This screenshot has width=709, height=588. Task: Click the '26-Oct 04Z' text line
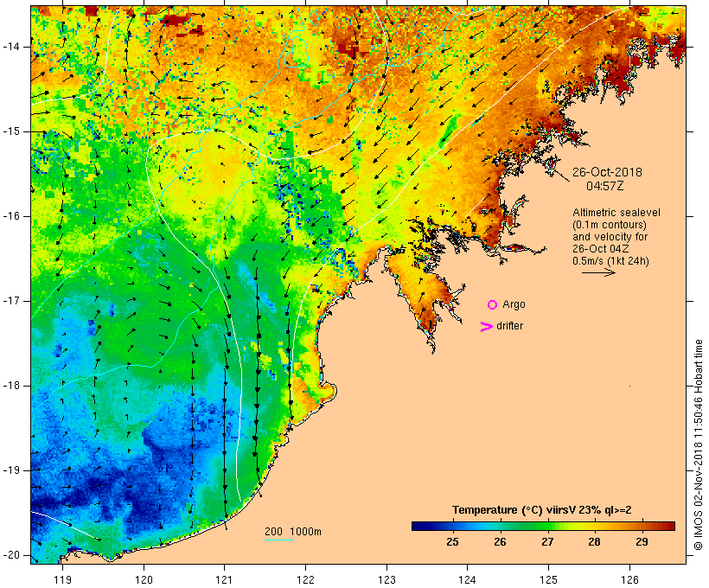tap(600, 249)
